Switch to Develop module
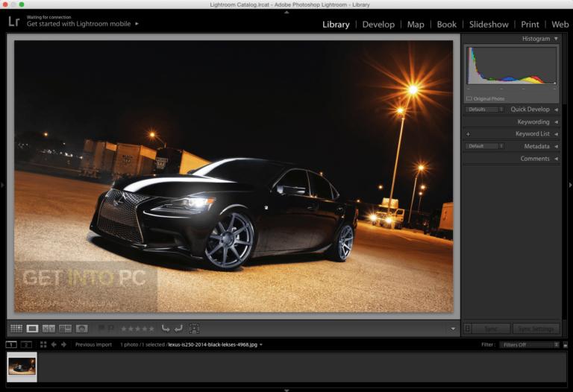 point(378,25)
